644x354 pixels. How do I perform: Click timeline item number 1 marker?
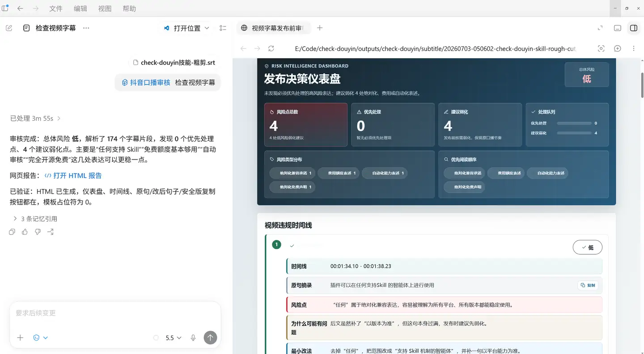[276, 244]
